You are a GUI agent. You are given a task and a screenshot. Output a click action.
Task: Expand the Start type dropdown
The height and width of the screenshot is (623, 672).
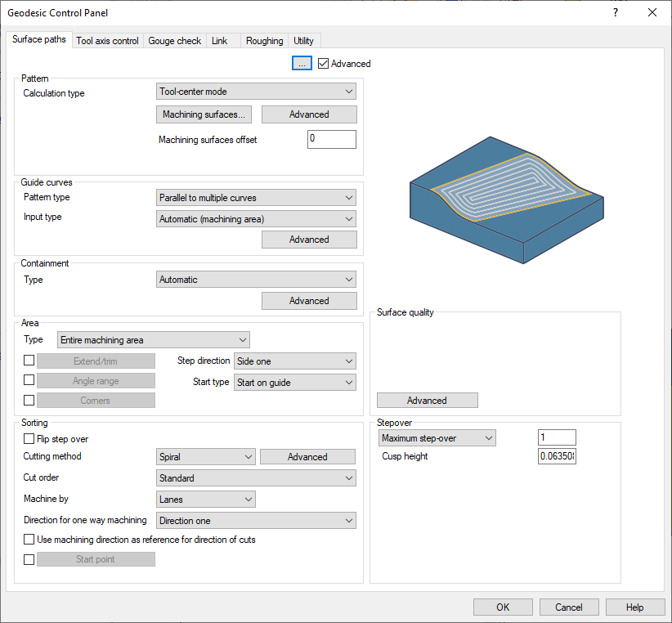click(295, 382)
